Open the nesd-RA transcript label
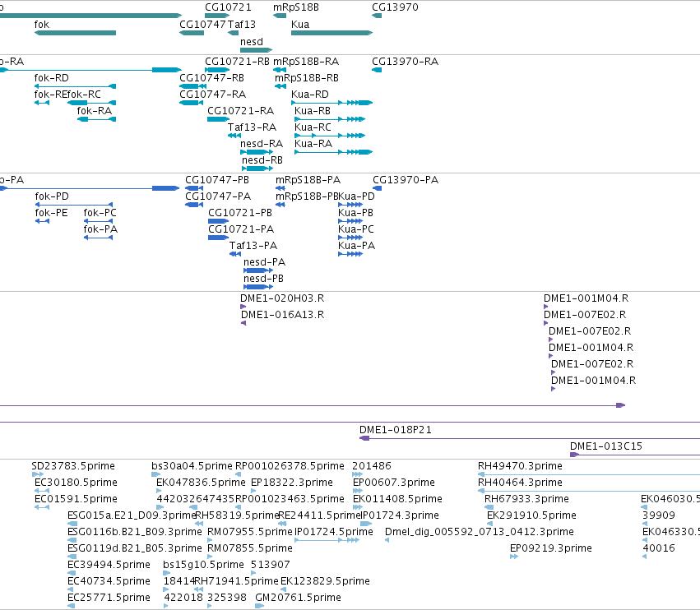Screen dimensions: 700x610 [x=262, y=144]
